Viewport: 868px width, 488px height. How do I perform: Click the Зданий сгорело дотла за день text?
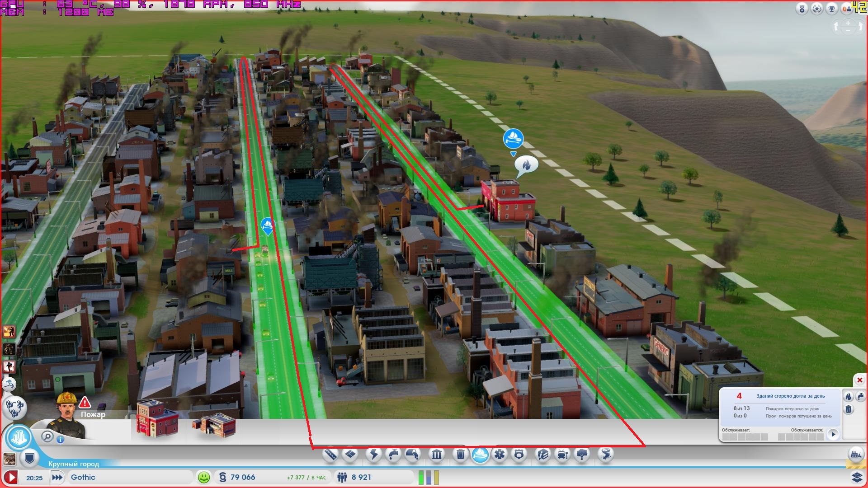791,396
